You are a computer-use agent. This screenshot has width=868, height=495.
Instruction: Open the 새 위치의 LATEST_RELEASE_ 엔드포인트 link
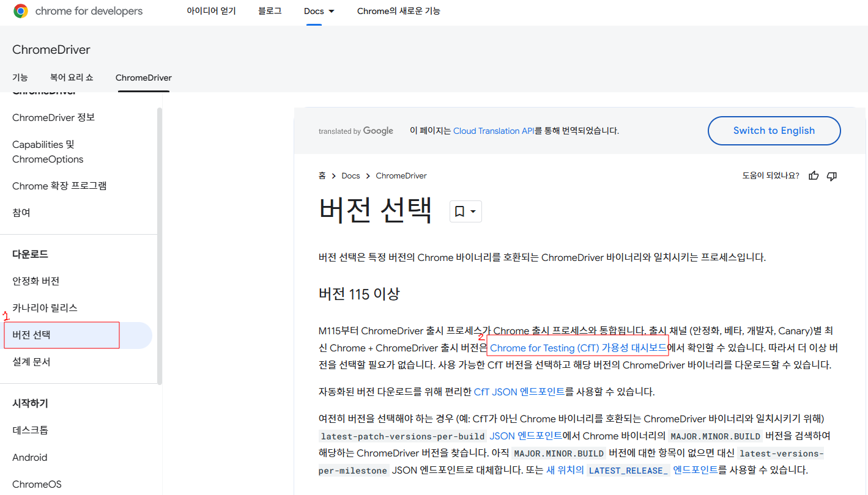[632, 470]
